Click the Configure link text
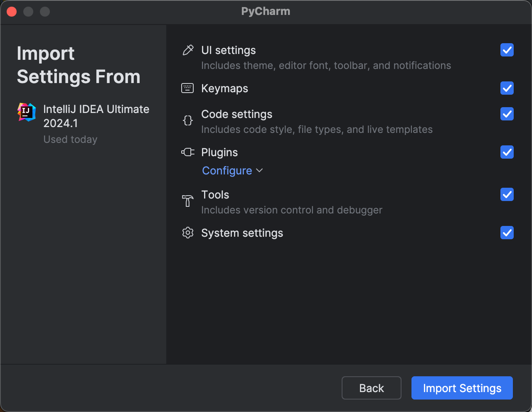The width and height of the screenshot is (532, 412). pyautogui.click(x=227, y=170)
